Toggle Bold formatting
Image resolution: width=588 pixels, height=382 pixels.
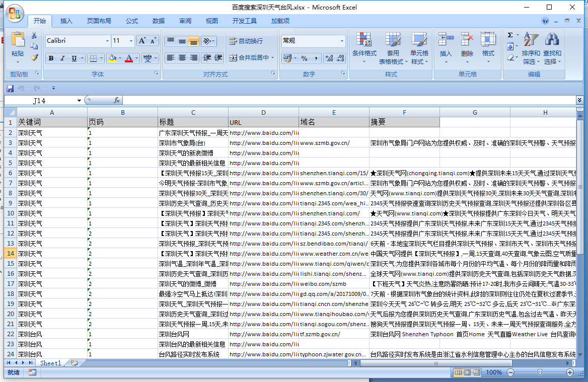click(51, 58)
